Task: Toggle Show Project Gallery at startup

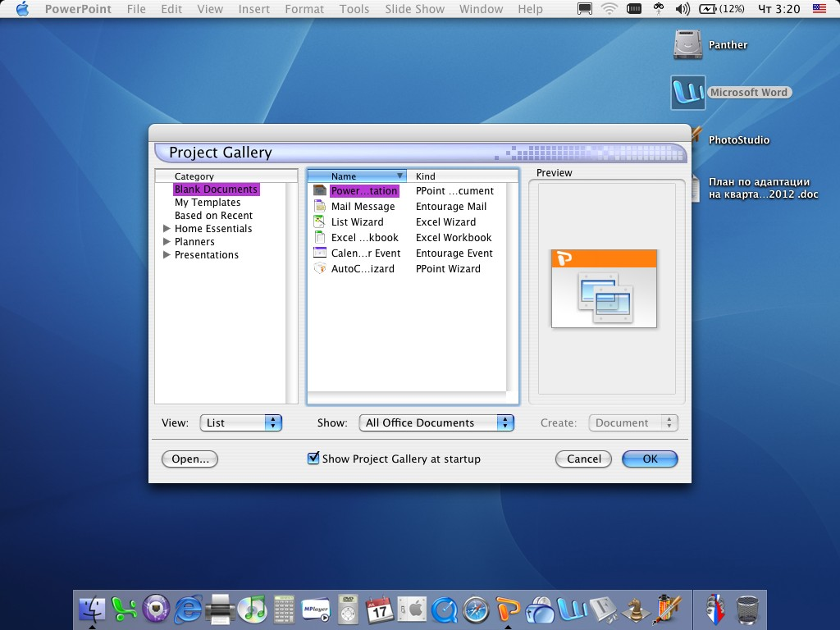Action: point(313,458)
